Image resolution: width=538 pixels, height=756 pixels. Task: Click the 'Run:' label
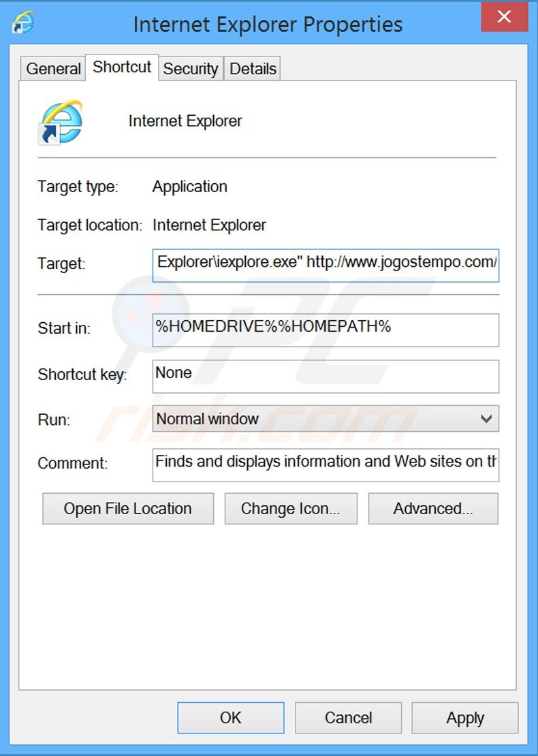pyautogui.click(x=54, y=420)
